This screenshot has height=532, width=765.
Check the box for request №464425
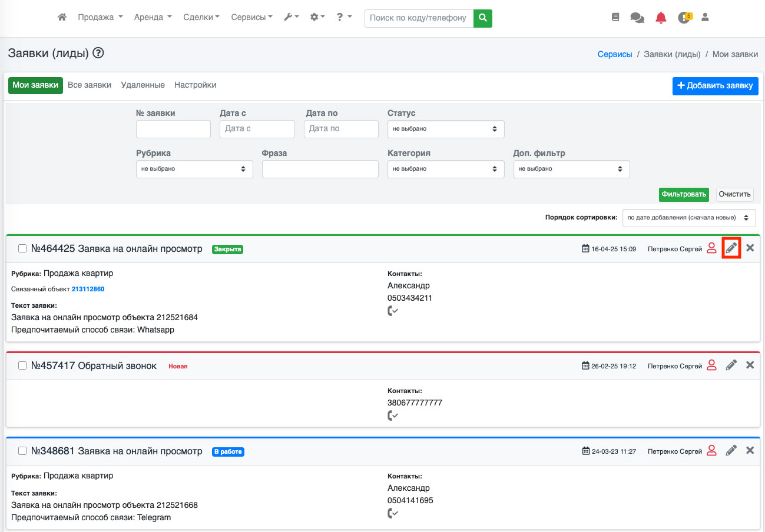(22, 249)
